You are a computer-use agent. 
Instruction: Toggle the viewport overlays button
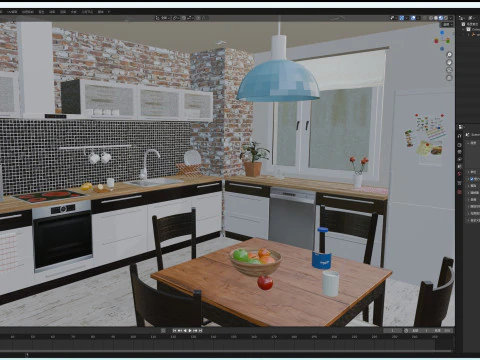(413, 18)
